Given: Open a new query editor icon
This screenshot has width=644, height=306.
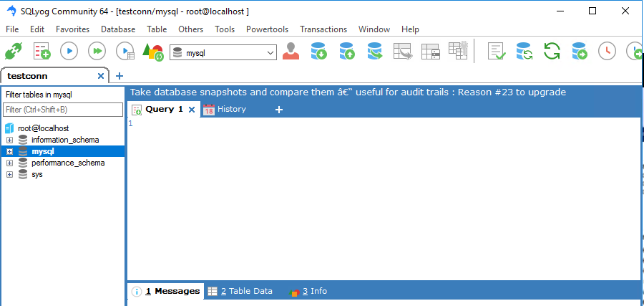Looking at the screenshot, I should [42, 52].
